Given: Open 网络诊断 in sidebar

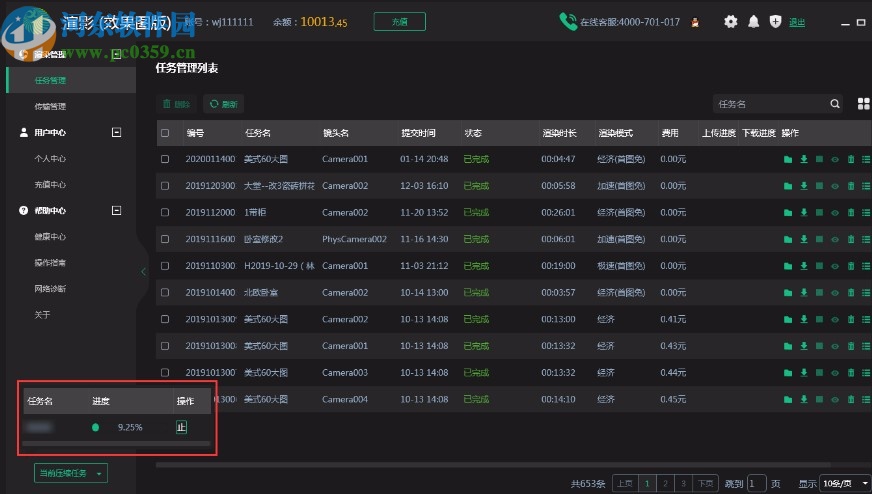Looking at the screenshot, I should tap(50, 289).
